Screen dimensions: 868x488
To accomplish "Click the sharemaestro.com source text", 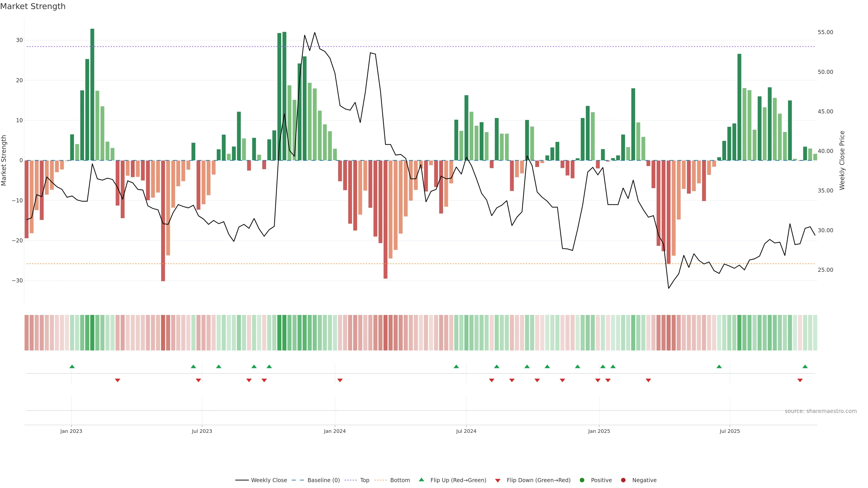I will point(821,411).
